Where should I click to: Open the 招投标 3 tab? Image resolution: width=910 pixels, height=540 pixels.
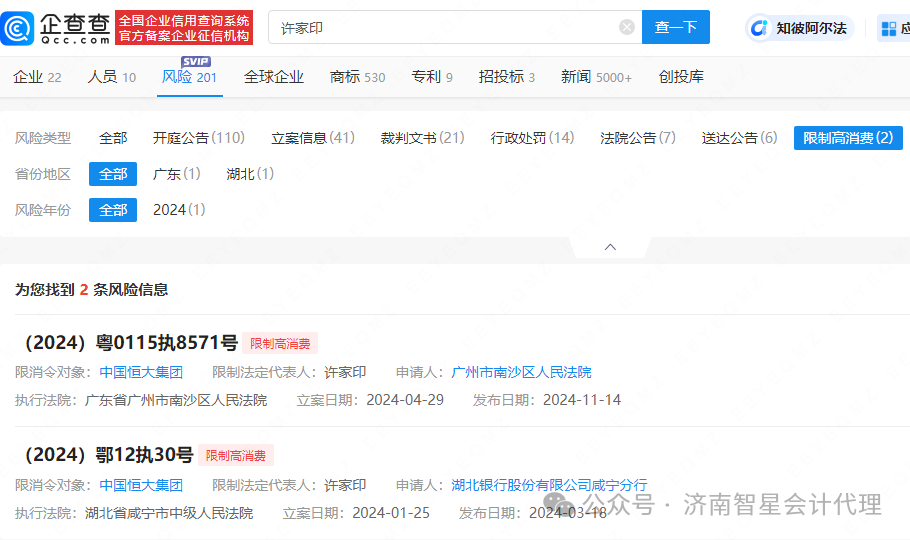[507, 77]
